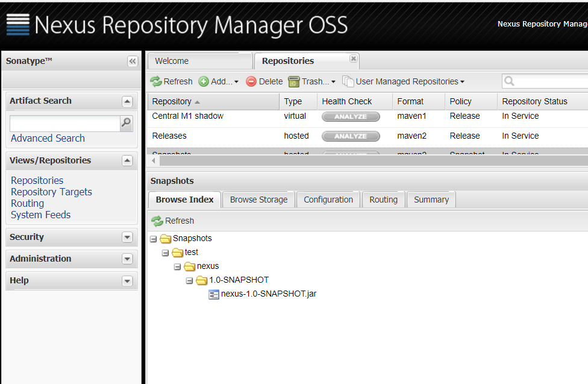Screen dimensions: 588x384
Task: Open the Add... repository menu
Action: point(219,81)
